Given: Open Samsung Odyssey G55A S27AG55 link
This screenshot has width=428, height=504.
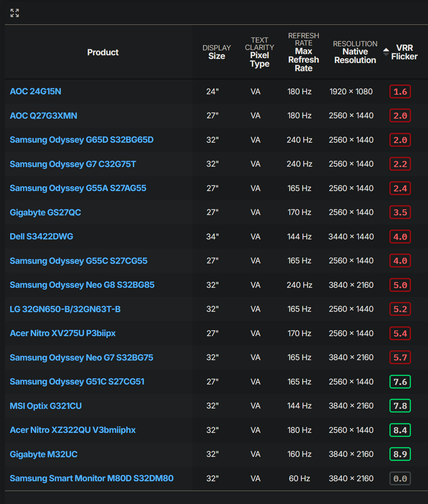Looking at the screenshot, I should click(78, 188).
